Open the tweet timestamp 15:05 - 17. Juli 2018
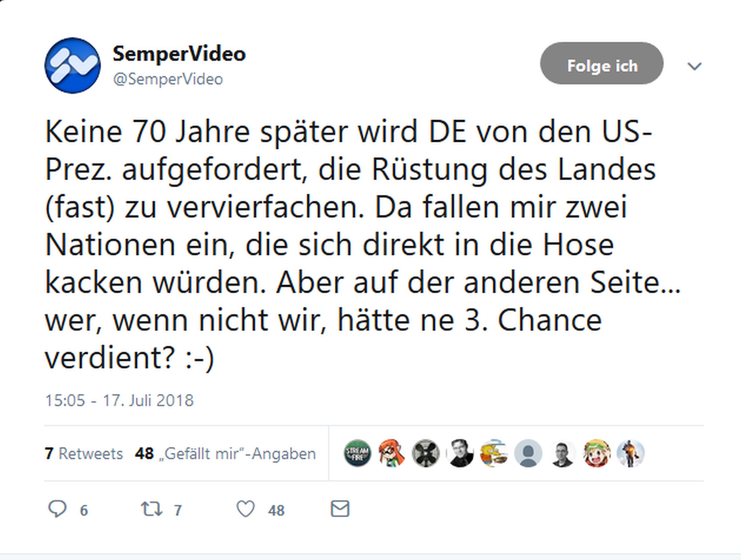Screen dimensions: 741x560 (x=119, y=401)
